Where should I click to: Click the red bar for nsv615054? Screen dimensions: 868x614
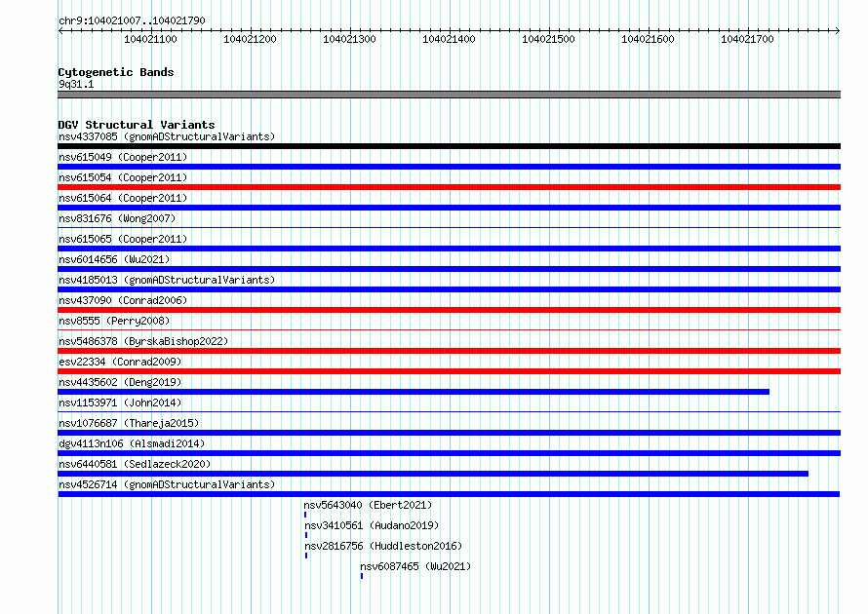pos(449,187)
